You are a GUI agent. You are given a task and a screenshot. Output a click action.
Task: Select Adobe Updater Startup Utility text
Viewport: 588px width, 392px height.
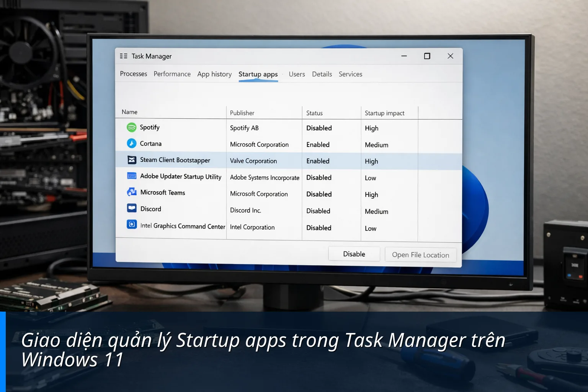(x=181, y=176)
